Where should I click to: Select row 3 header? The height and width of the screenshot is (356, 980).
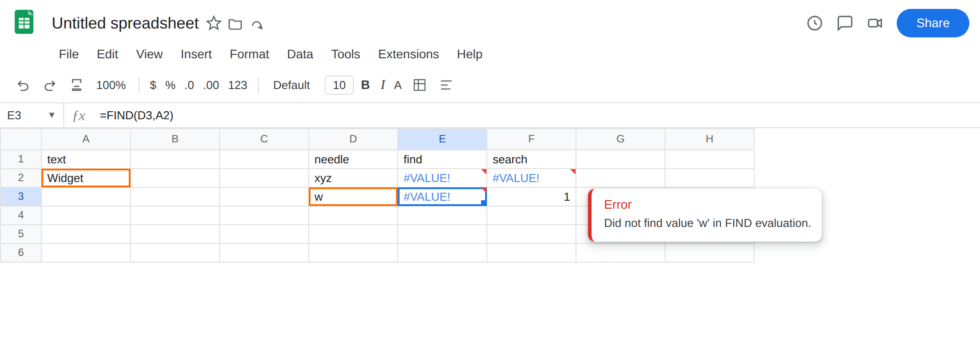click(x=21, y=196)
